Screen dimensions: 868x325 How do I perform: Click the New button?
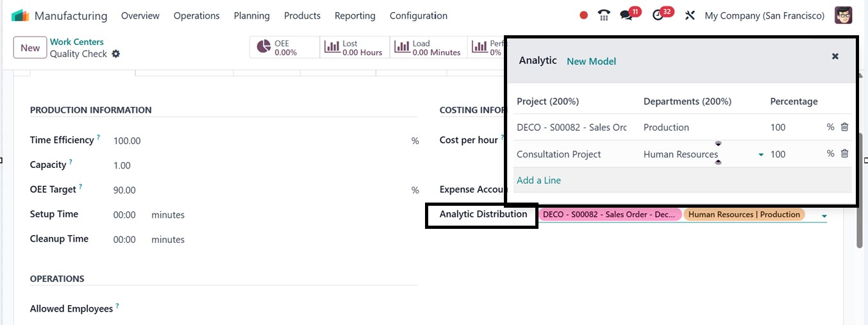30,47
